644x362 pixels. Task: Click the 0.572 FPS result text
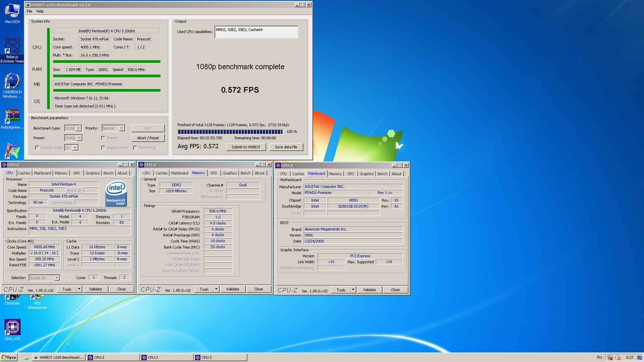pos(240,90)
